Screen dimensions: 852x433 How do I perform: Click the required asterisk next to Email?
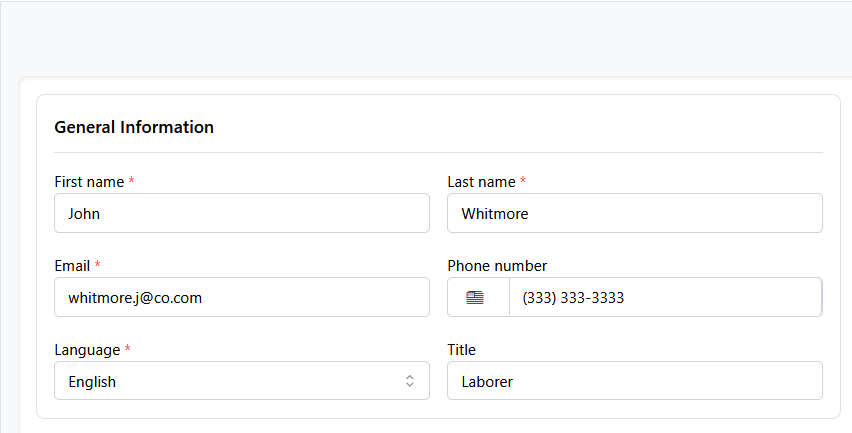(x=98, y=266)
